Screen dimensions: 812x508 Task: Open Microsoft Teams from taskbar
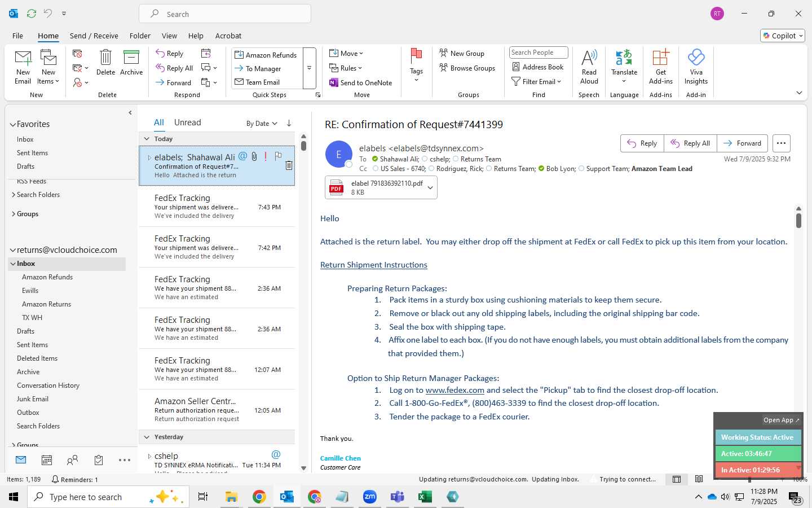click(397, 497)
